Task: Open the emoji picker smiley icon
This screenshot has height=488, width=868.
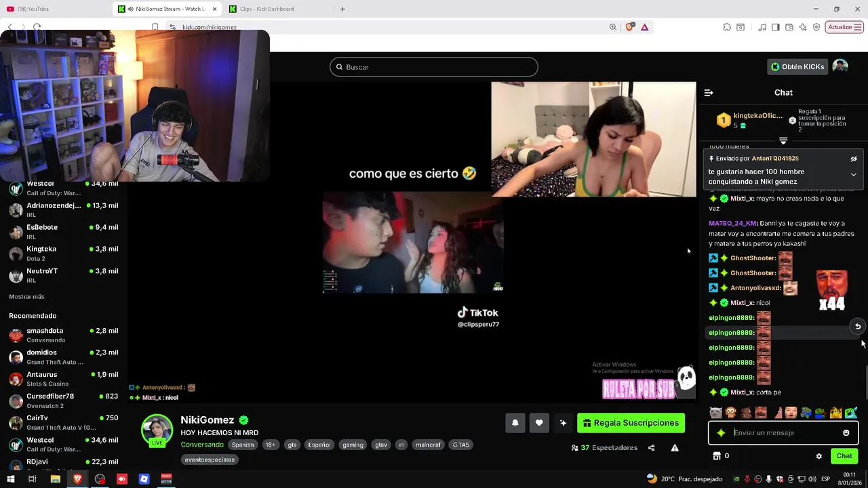Action: pos(846,432)
